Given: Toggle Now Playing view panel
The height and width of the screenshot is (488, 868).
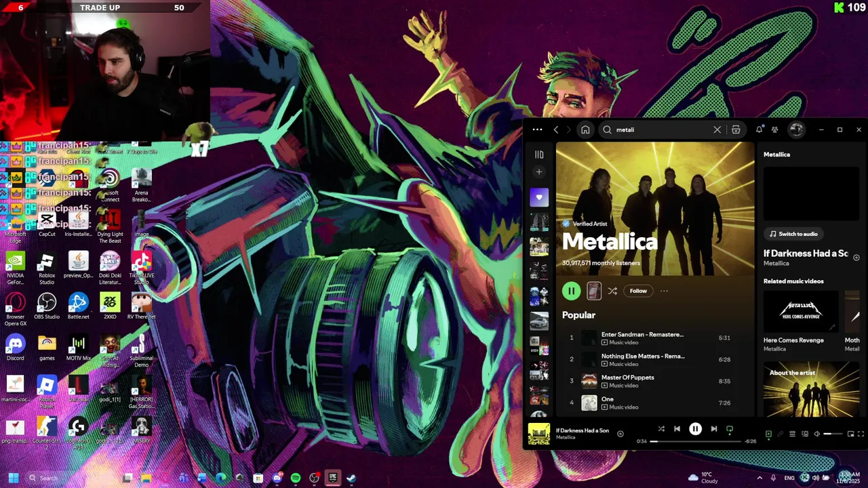Looking at the screenshot, I should [x=768, y=434].
